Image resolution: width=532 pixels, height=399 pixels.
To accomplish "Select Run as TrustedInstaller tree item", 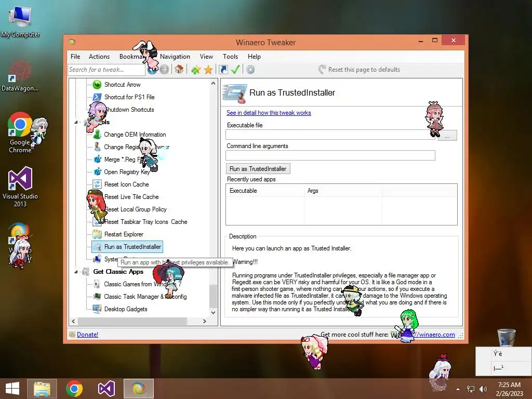I will coord(127,247).
